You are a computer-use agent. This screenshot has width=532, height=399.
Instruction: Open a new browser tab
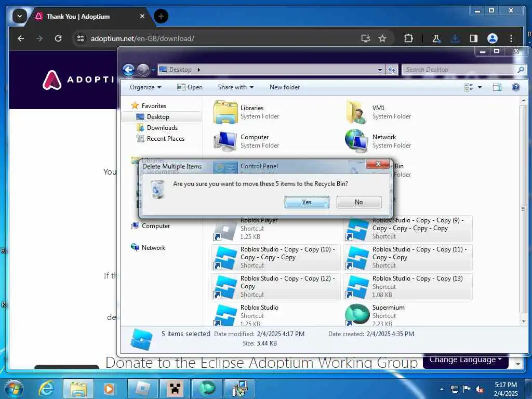coord(161,16)
